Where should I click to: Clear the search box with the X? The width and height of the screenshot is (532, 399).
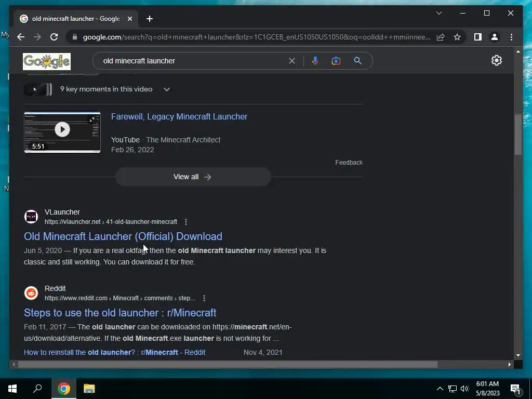click(292, 61)
